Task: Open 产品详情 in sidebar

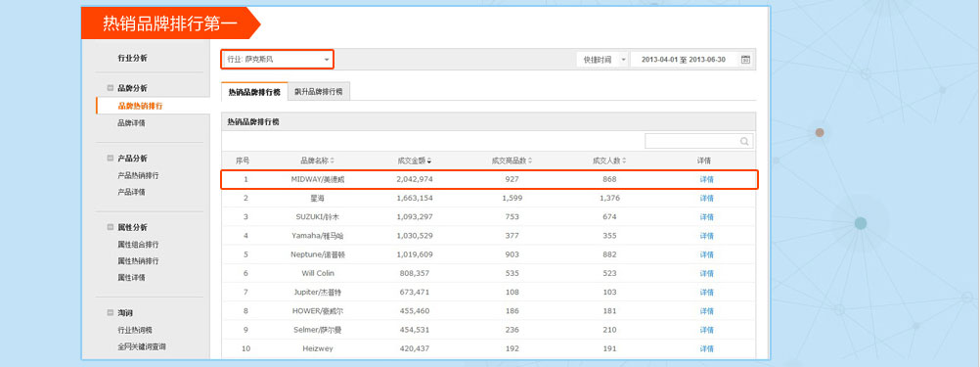Action: (x=132, y=192)
